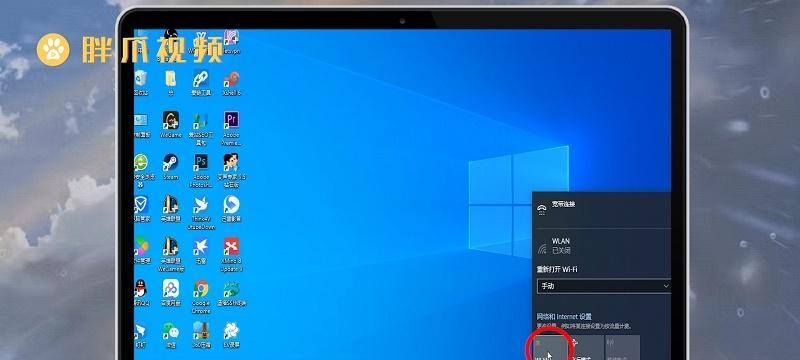Image resolution: width=800 pixels, height=360 pixels.
Task: Open the 手动 Wi-Fi re-enable dropdown
Action: tap(604, 286)
